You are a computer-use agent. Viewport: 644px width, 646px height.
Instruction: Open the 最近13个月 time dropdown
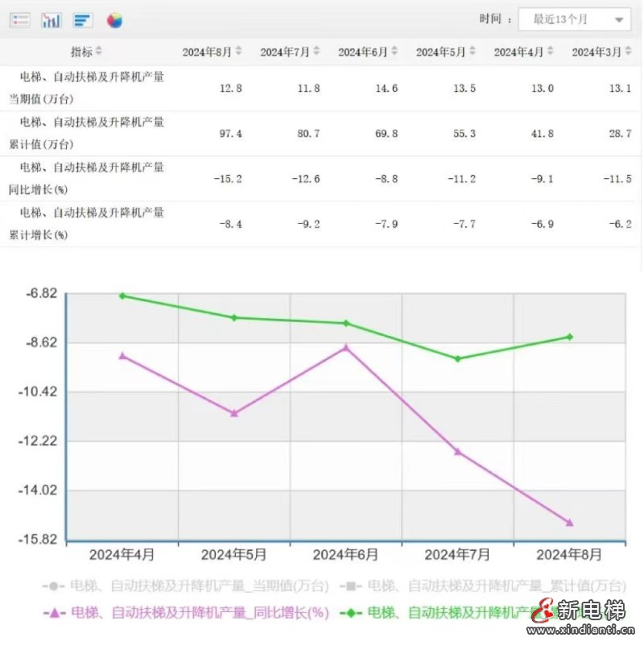[x=576, y=19]
